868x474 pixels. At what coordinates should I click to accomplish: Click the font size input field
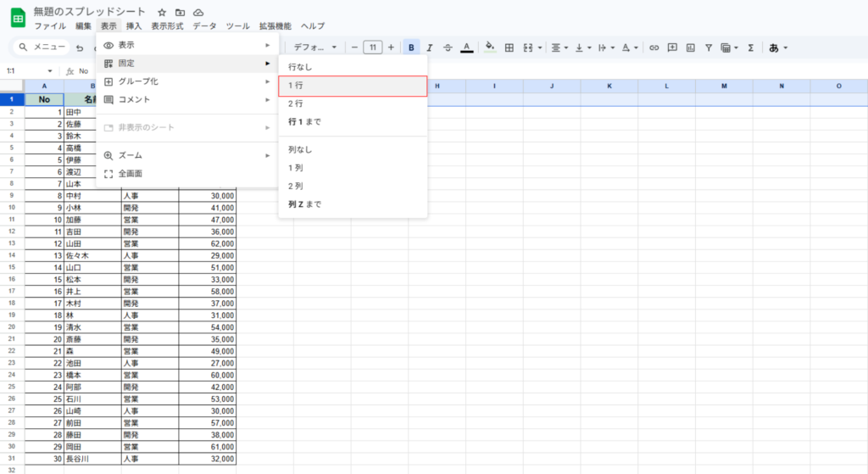tap(372, 47)
